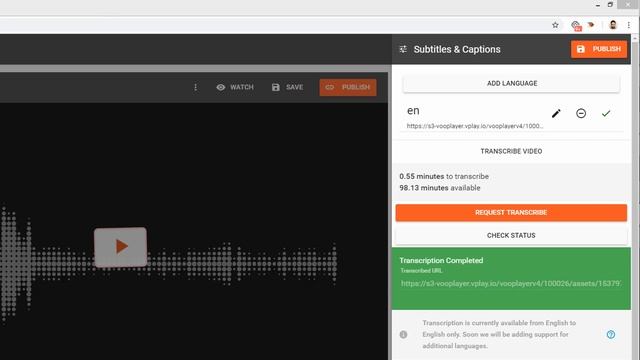640x360 pixels.
Task: Publish the video from the editor toolbar
Action: (x=348, y=87)
